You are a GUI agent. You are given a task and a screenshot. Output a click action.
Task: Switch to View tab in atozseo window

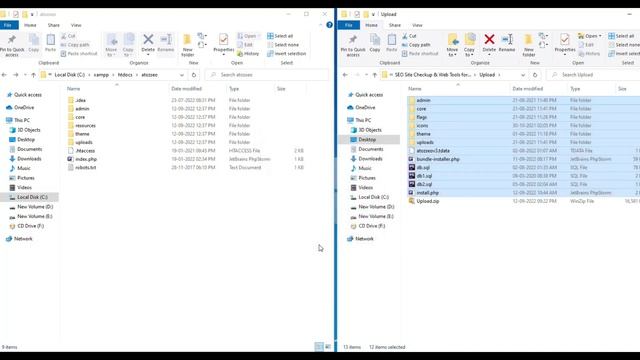click(76, 25)
